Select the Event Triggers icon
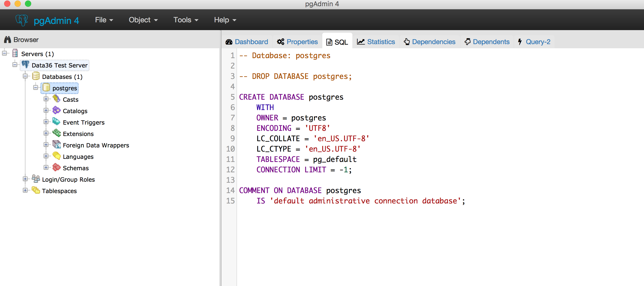This screenshot has height=286, width=644. click(x=57, y=122)
